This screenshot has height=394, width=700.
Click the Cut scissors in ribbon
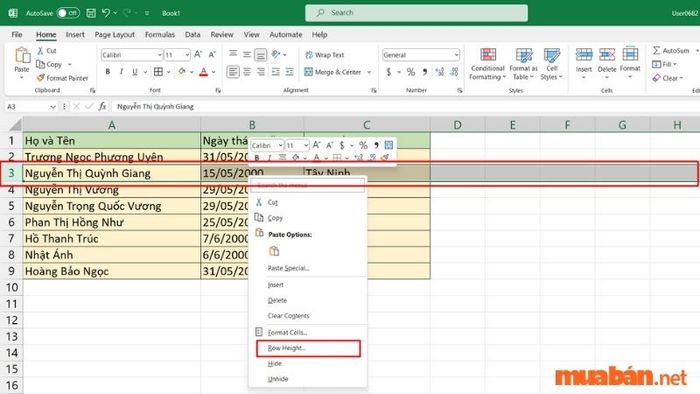(x=41, y=50)
